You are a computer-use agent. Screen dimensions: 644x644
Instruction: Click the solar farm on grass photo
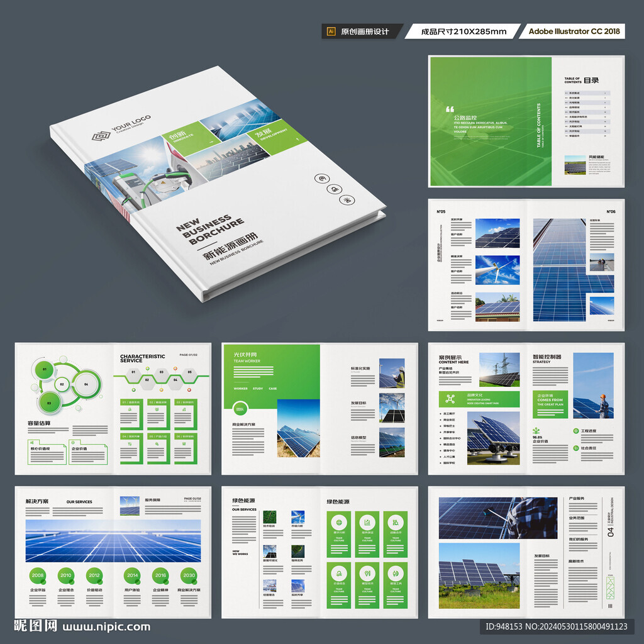point(479,575)
